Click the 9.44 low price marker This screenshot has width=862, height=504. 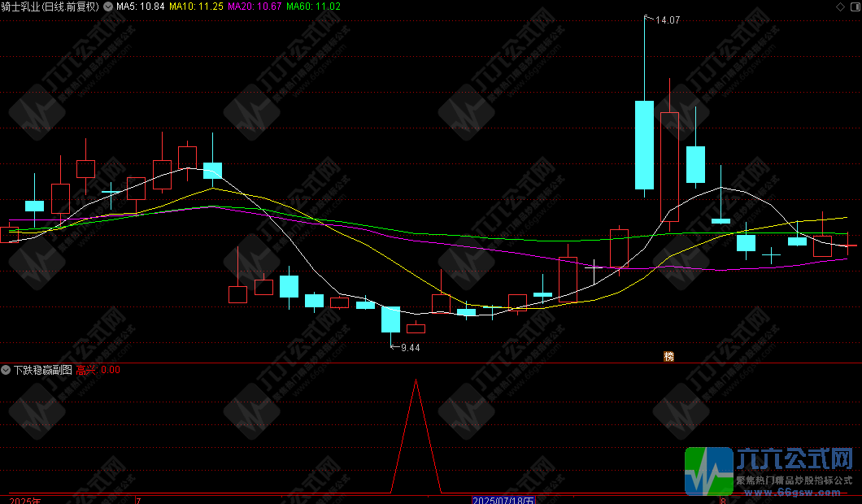coord(410,348)
